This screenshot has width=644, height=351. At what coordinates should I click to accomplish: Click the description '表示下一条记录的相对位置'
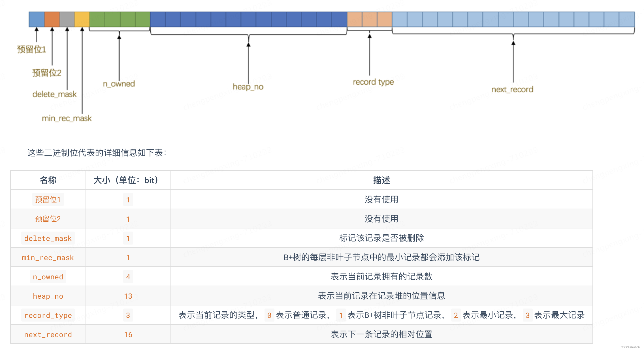(381, 334)
